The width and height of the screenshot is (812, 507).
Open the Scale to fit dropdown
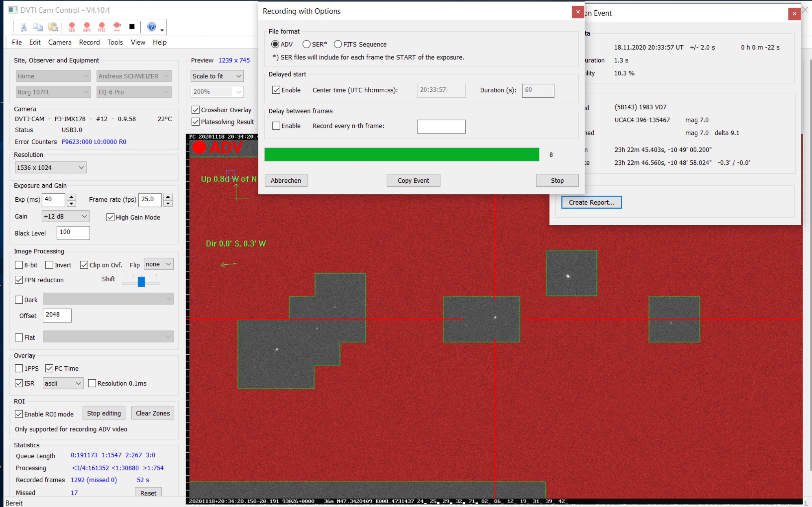click(217, 76)
